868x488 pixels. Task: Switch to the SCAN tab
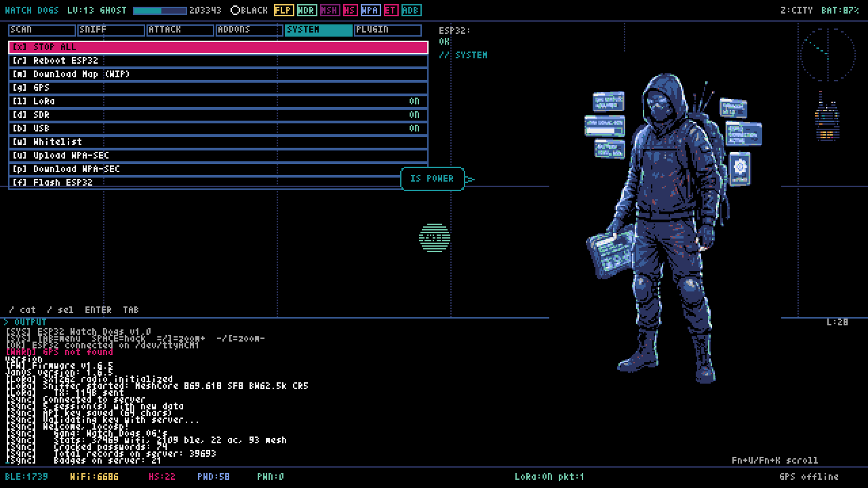41,30
